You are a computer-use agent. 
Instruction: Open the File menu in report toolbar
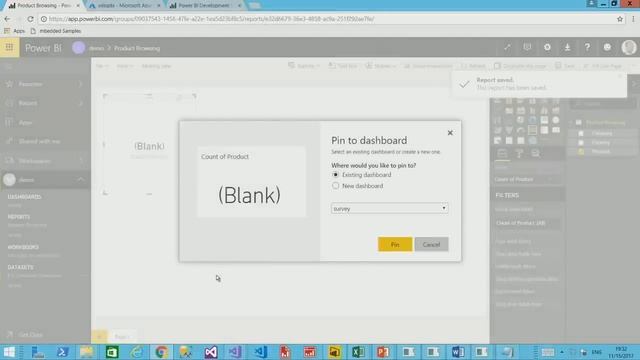click(102, 66)
